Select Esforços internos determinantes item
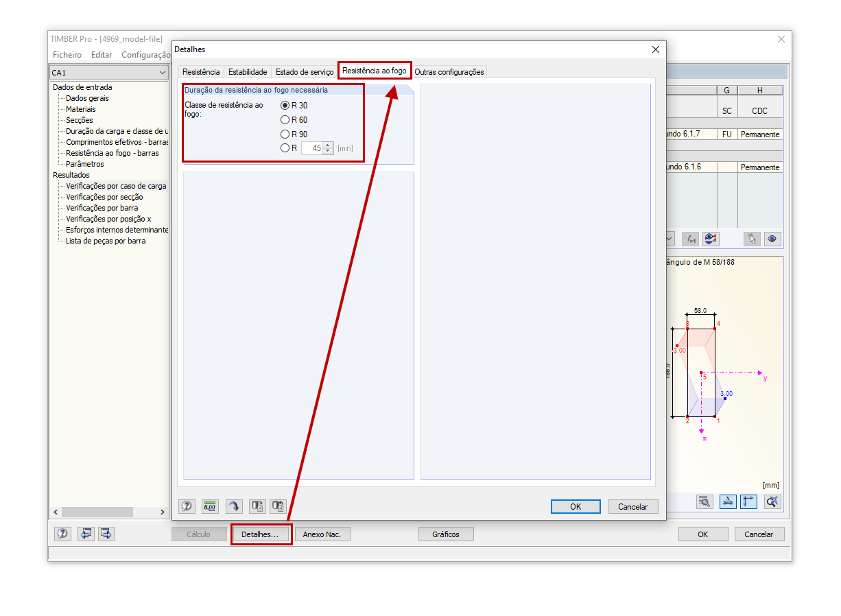The height and width of the screenshot is (616, 841). pos(117,230)
